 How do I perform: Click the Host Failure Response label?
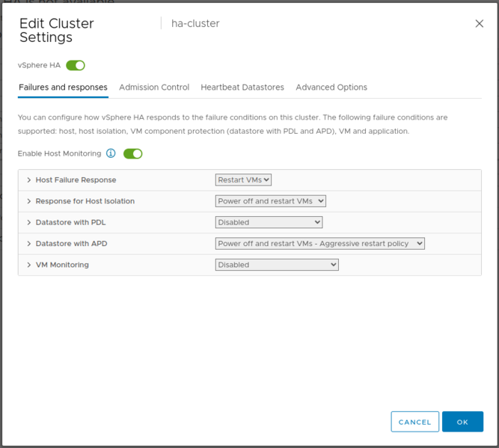(x=76, y=180)
